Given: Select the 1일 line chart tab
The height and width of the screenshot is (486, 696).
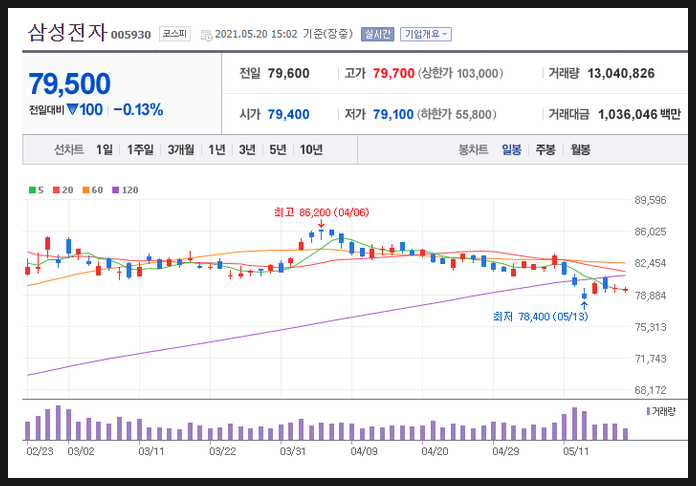Looking at the screenshot, I should coord(104,150).
